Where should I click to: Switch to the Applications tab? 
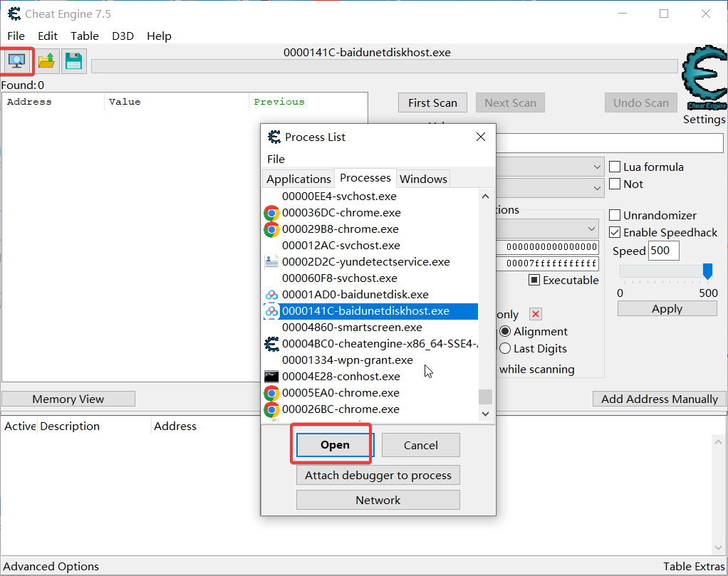tap(298, 179)
